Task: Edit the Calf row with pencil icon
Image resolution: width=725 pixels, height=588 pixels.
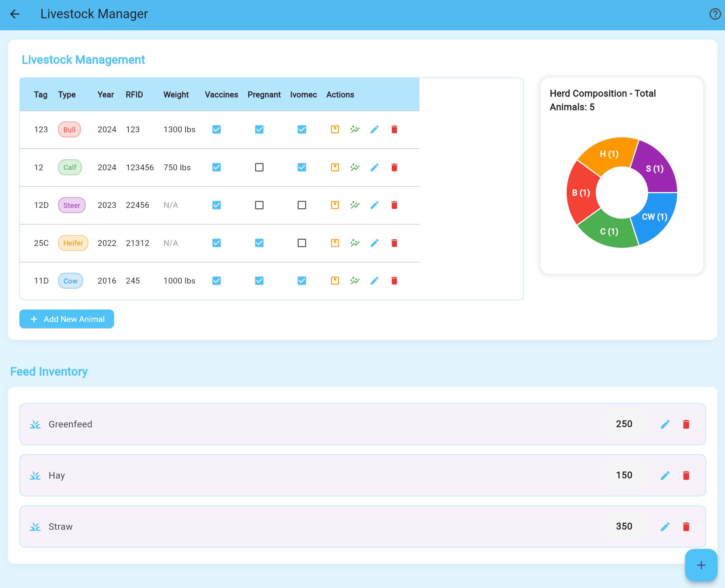Action: click(374, 168)
